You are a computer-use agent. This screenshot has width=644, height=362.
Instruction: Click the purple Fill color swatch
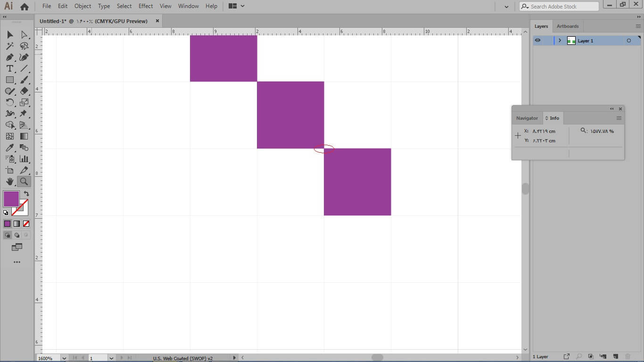tap(11, 198)
